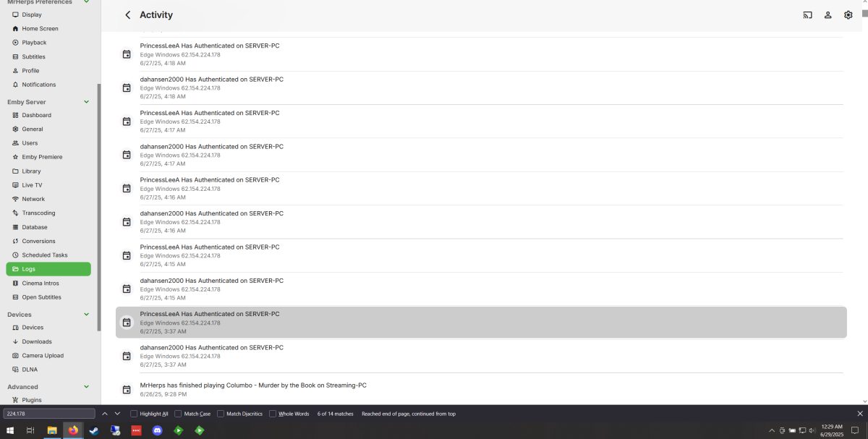Viewport: 868px width, 439px height.
Task: Open the Windows Start menu
Action: coord(10,430)
